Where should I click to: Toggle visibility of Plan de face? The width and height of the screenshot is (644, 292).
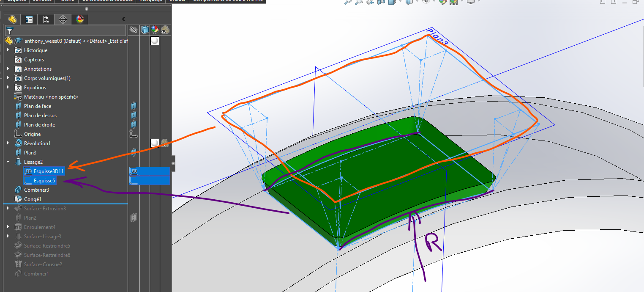[x=134, y=106]
